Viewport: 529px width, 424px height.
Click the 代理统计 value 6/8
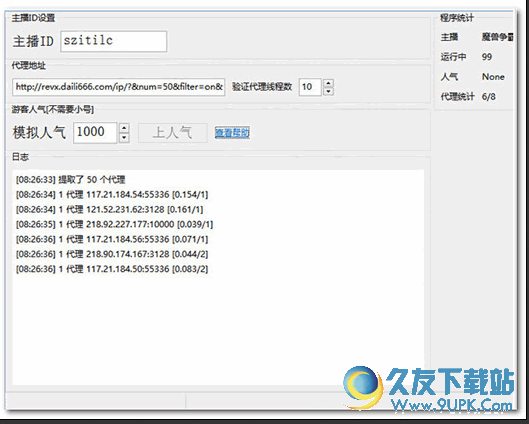pos(489,97)
